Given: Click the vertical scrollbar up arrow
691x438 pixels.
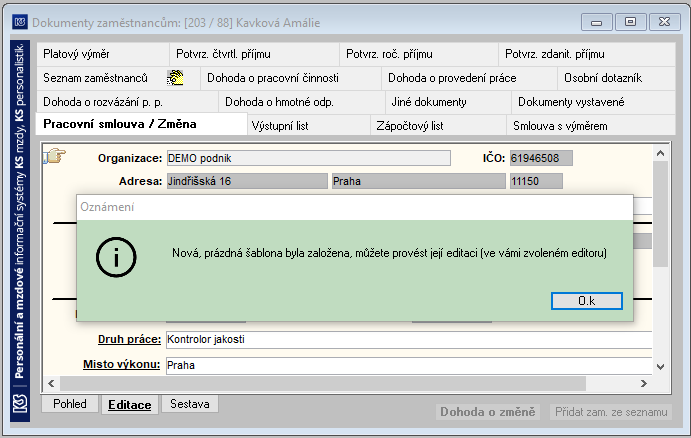Looking at the screenshot, I should (660, 153).
